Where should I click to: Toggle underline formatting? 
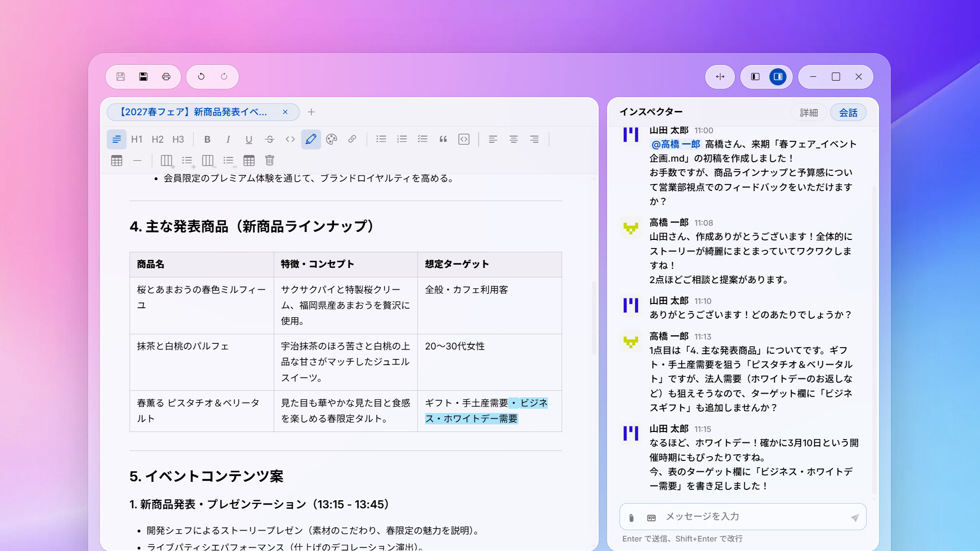[249, 139]
